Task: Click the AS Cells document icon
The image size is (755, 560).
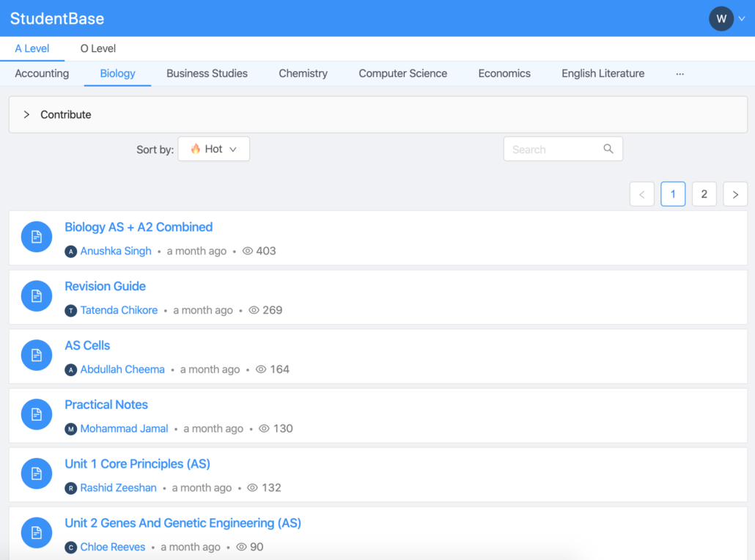Action: point(37,355)
